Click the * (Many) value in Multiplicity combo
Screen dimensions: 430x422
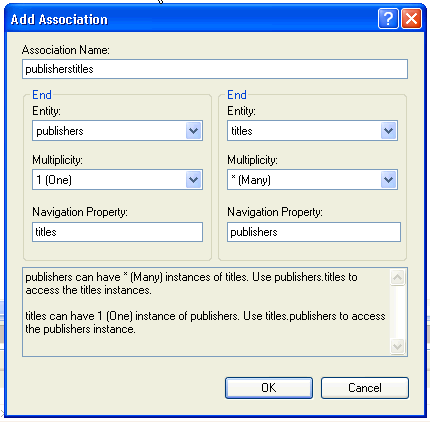pos(251,180)
